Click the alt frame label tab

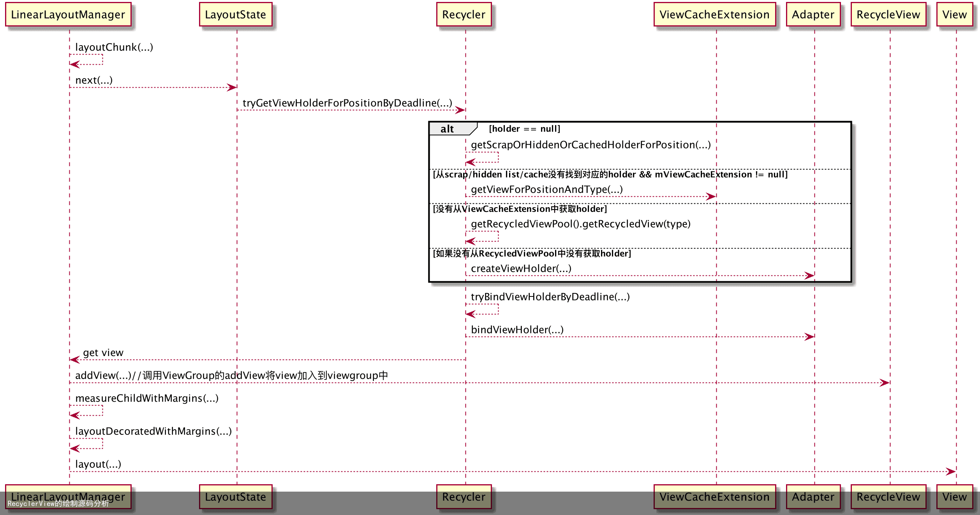click(453, 129)
